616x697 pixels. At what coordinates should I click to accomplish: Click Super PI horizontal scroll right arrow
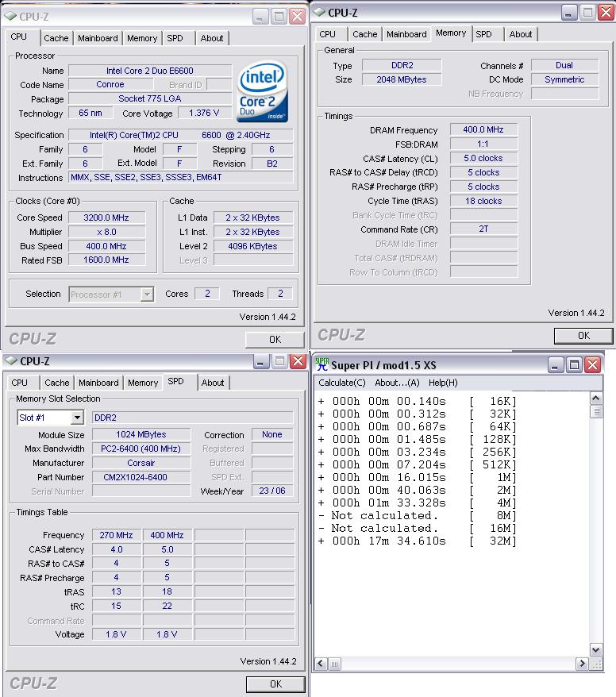point(581,664)
